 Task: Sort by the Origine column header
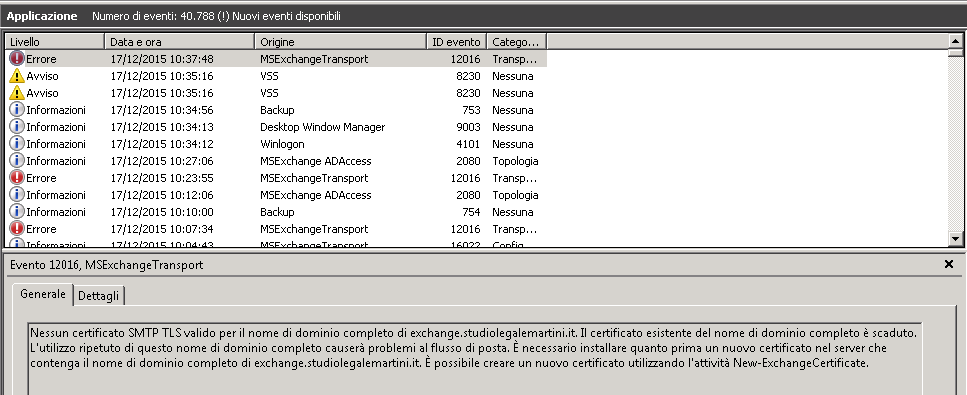[341, 42]
